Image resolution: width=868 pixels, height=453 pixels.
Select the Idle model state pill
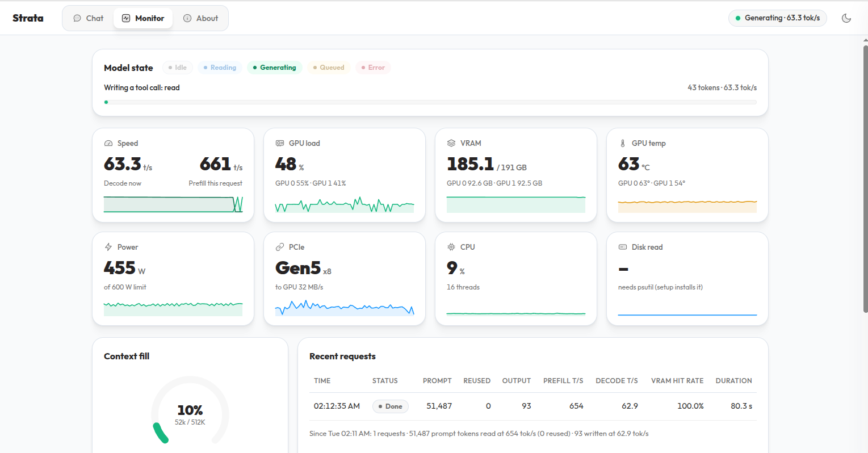178,68
